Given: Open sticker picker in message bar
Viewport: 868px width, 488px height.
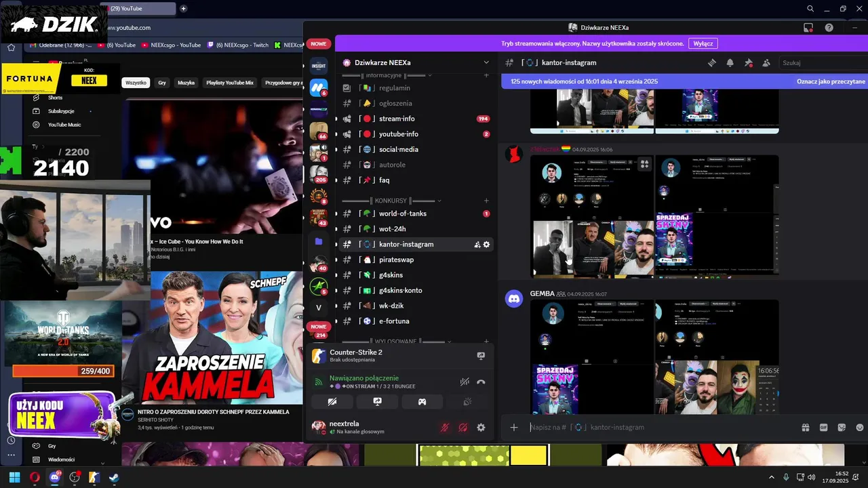Looking at the screenshot, I should tap(842, 427).
